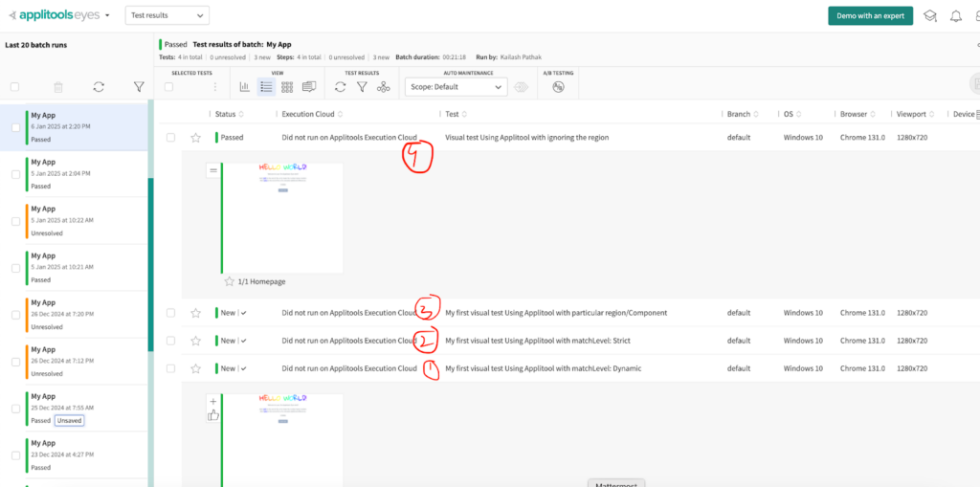The height and width of the screenshot is (487, 980).
Task: Check the box for the ignoring the region test
Action: coord(170,138)
